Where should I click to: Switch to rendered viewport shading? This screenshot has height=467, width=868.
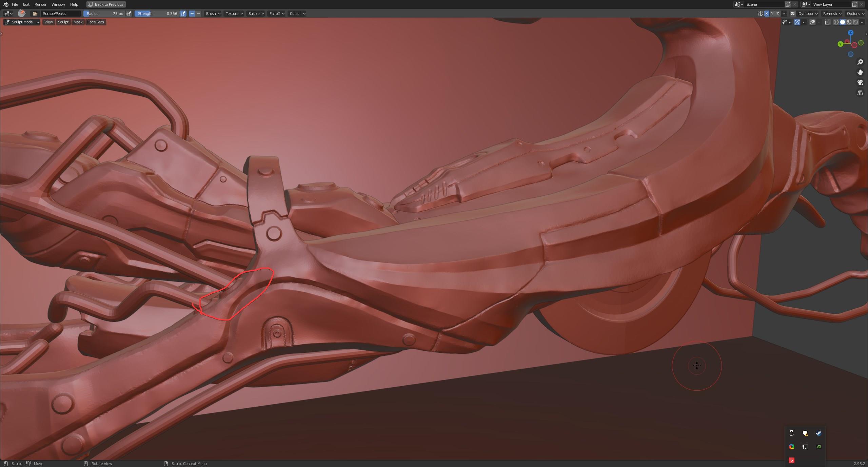pos(855,22)
